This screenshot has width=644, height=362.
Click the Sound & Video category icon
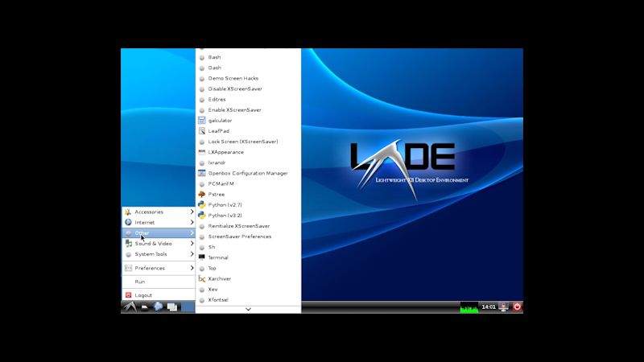coord(128,244)
